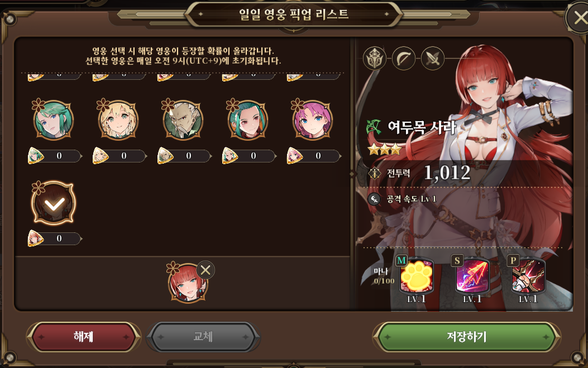Save selection with 저장하기 button
Screen dimensions: 588x368
466,337
